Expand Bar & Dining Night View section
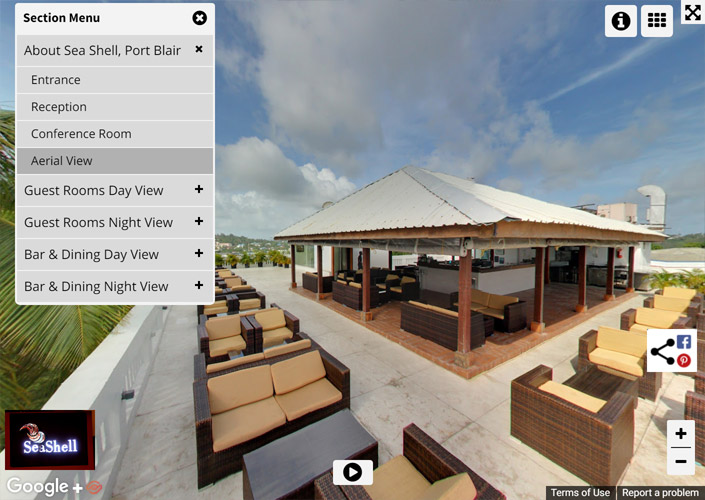Screen dimensions: 705x500 (x=199, y=285)
